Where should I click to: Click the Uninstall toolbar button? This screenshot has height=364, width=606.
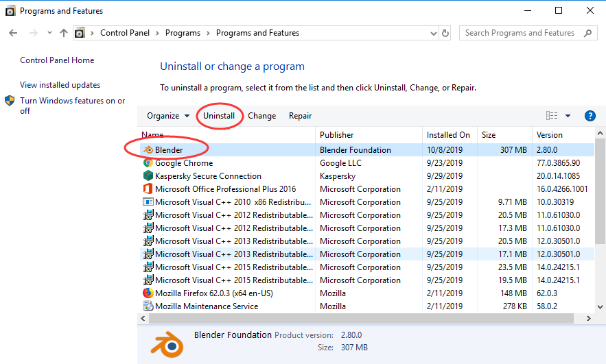[219, 116]
